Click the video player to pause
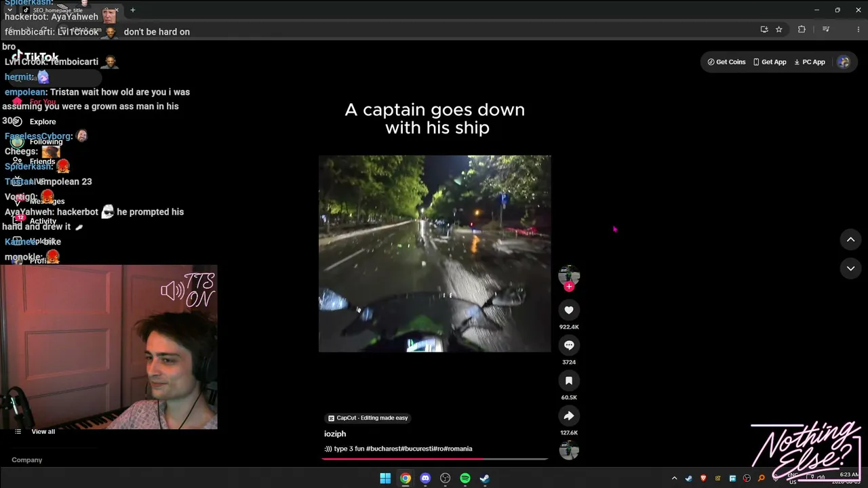Viewport: 868px width, 488px height. [435, 253]
